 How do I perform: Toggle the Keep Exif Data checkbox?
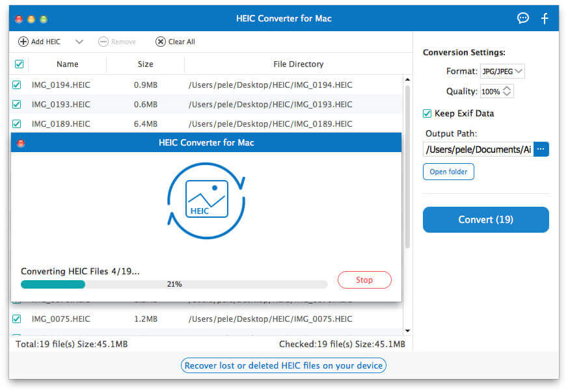[427, 113]
